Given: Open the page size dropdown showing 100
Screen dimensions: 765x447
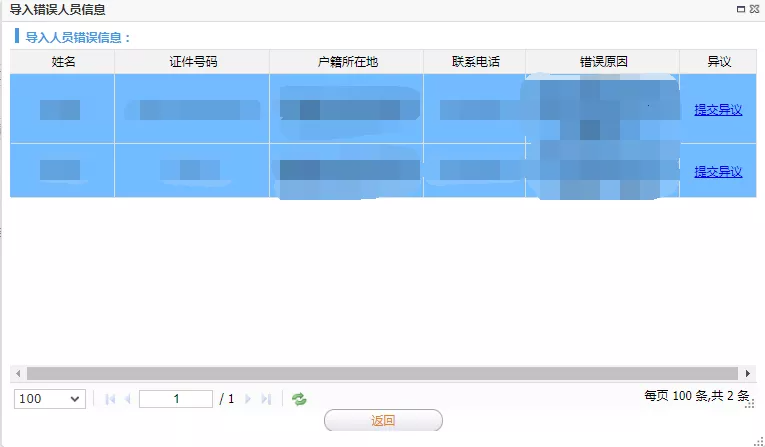Looking at the screenshot, I should pyautogui.click(x=50, y=399).
